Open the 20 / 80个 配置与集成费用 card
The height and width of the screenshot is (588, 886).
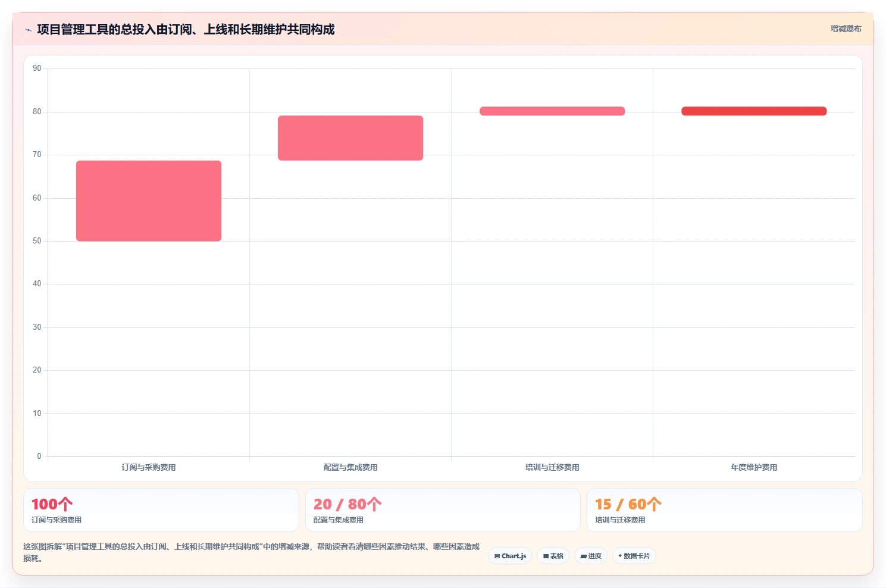(x=443, y=510)
